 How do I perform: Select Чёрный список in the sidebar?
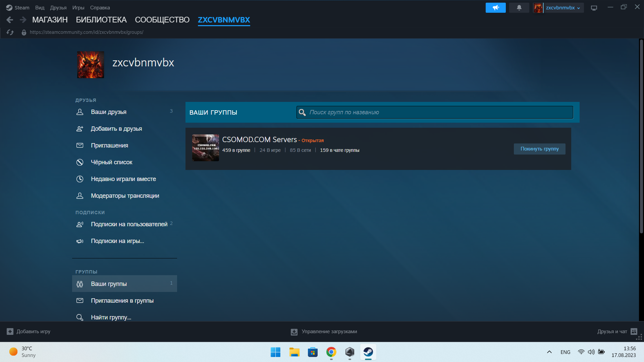click(111, 162)
